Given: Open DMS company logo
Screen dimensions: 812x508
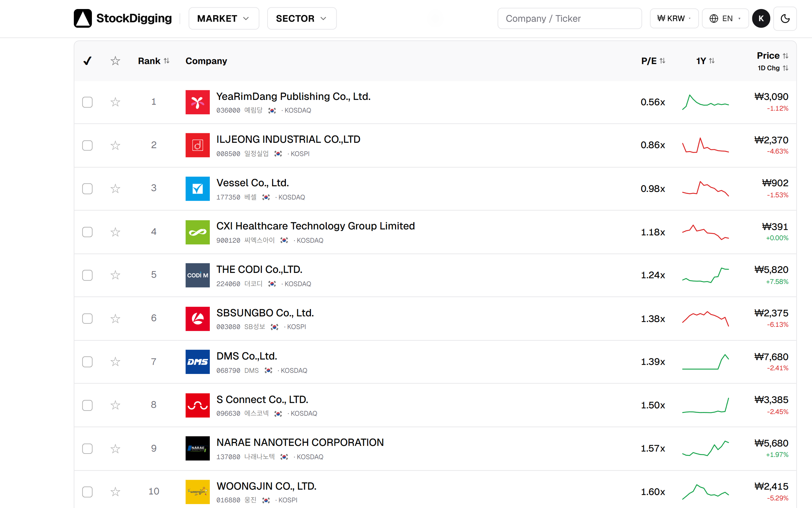Looking at the screenshot, I should tap(198, 362).
